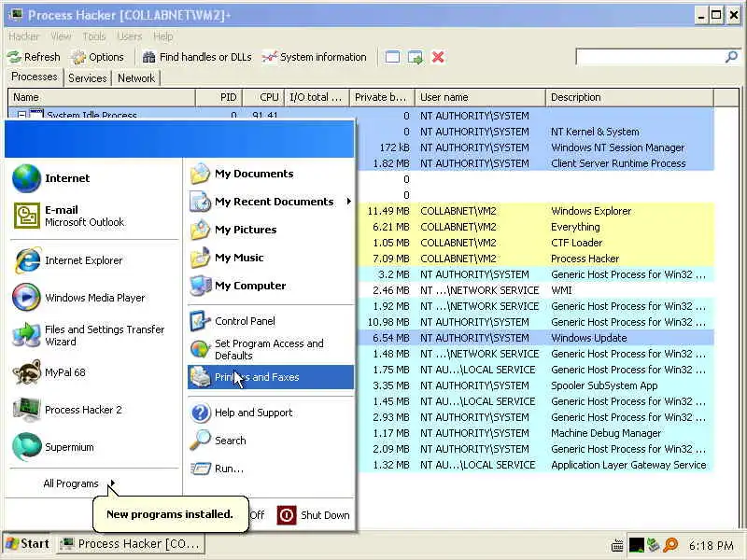This screenshot has height=560, width=747.
Task: Open Files and Settings Transfer Wizard
Action: point(89,335)
